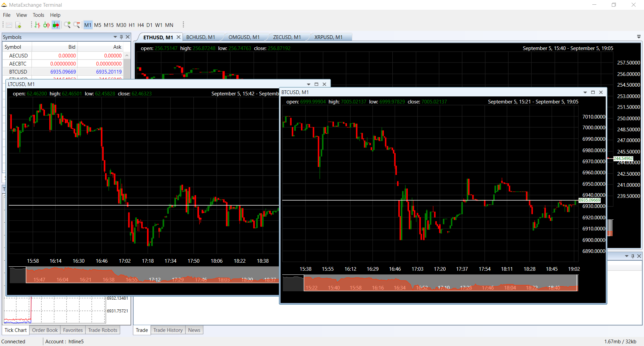Viewport: 644px width, 346px height.
Task: Switch to the ZECUSD, M1 tab
Action: [x=287, y=37]
